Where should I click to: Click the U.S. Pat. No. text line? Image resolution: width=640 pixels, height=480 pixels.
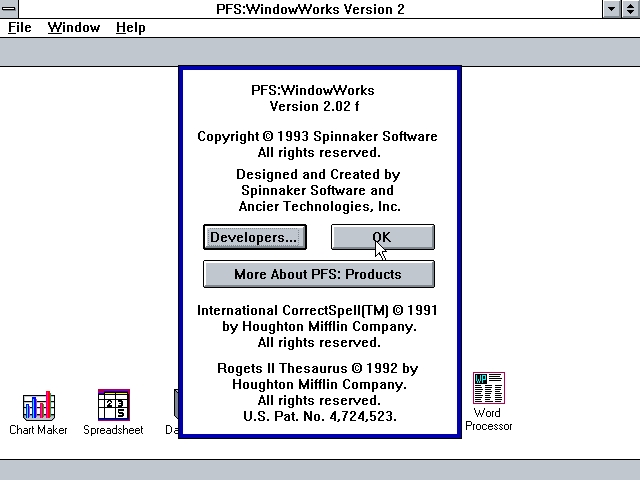click(x=319, y=416)
